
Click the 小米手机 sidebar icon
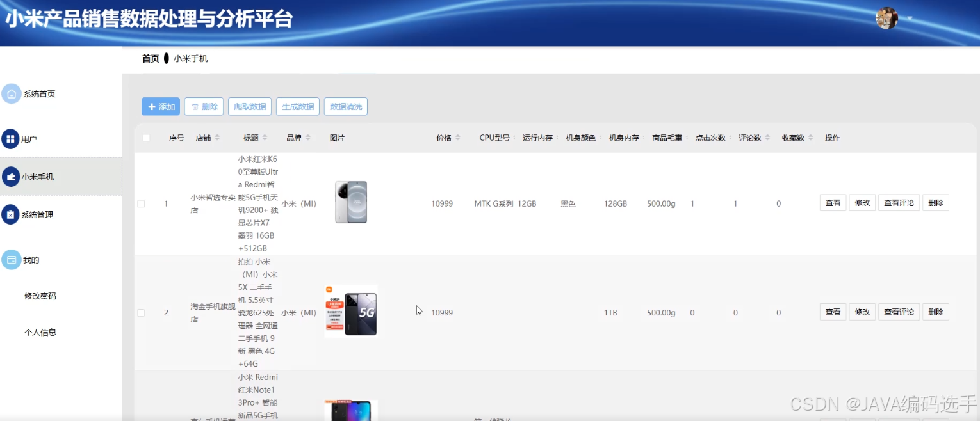(10, 177)
